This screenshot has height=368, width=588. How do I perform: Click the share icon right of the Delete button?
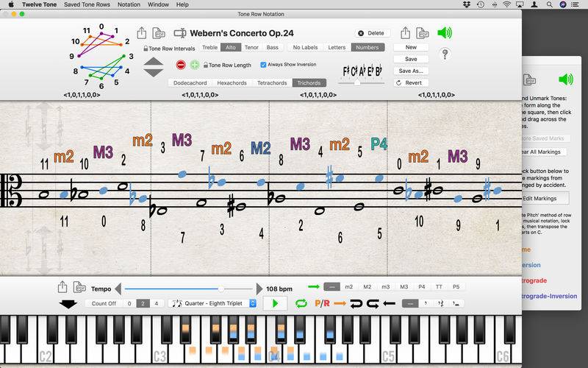pyautogui.click(x=405, y=32)
